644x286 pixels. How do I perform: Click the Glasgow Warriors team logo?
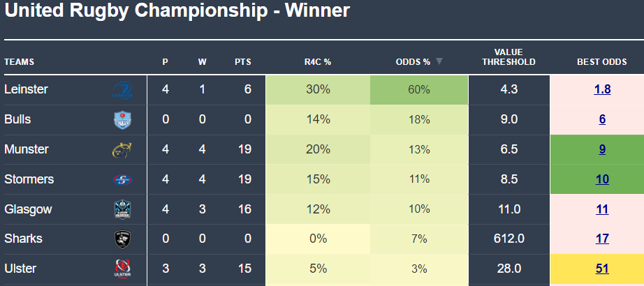click(x=122, y=209)
